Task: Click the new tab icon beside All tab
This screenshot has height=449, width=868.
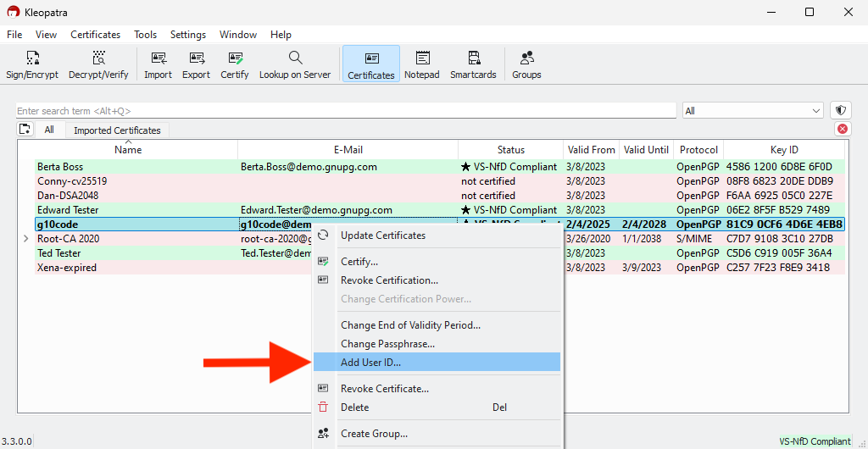Action: tap(25, 130)
